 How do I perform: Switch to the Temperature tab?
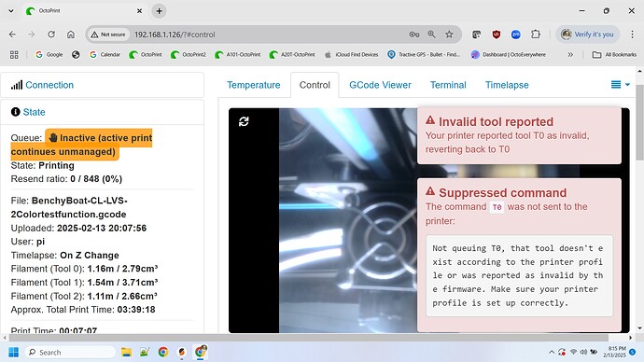(254, 85)
